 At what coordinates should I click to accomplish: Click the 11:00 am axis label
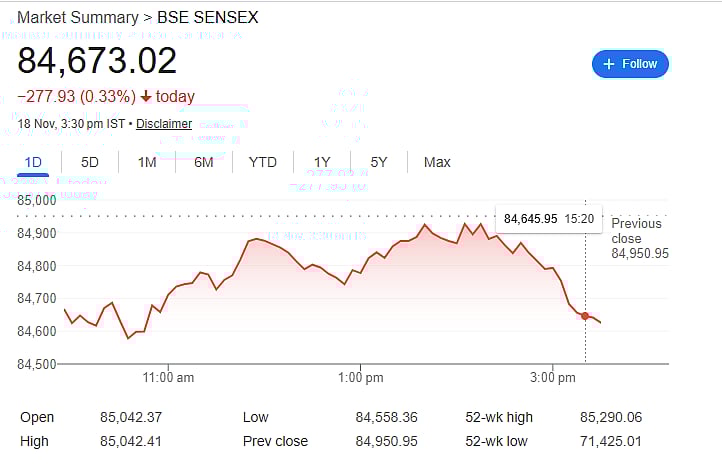(169, 377)
